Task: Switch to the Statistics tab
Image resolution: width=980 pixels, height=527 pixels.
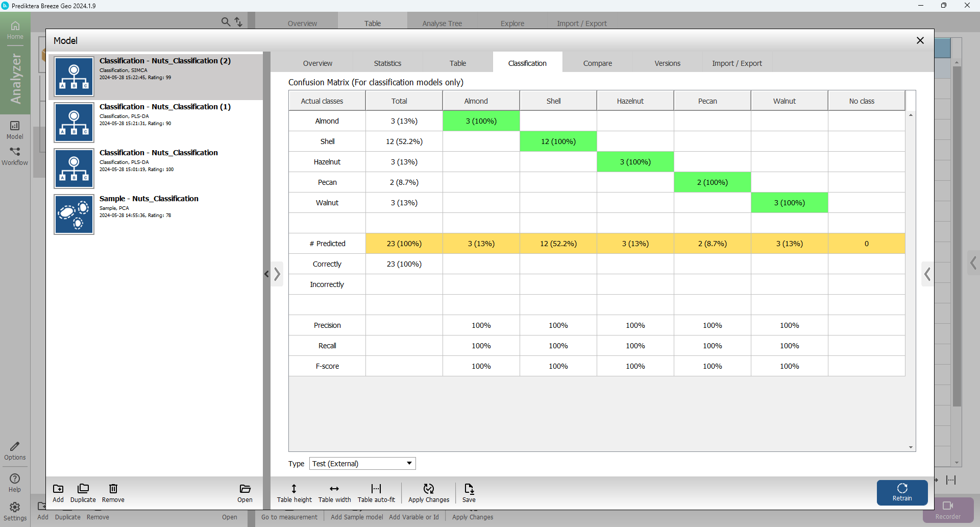Action: click(387, 63)
